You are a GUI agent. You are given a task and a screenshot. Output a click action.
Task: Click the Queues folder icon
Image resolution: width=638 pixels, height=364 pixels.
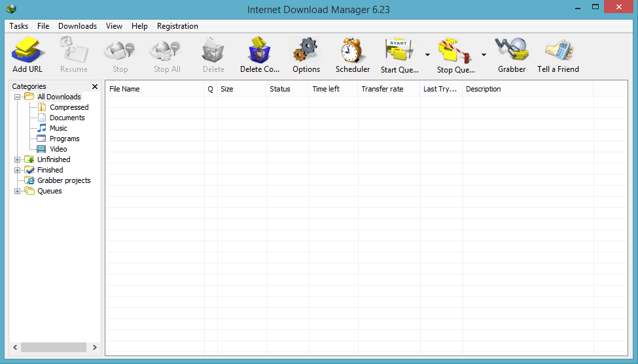point(29,191)
